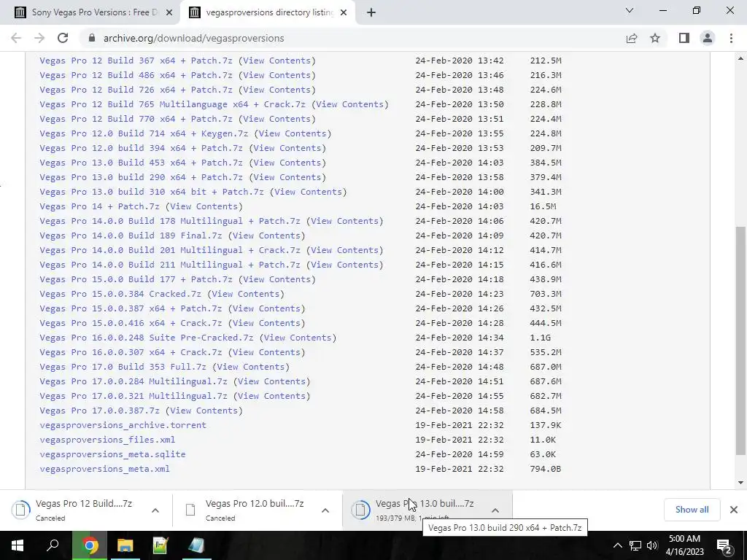Show hidden system tray icons
The width and height of the screenshot is (747, 560).
click(617, 545)
